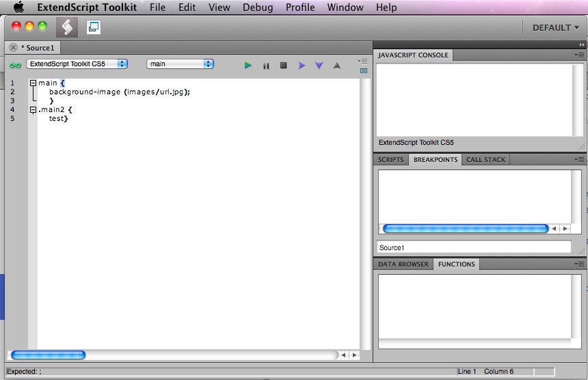
Task: Click the Step Over arrow icon
Action: point(302,66)
